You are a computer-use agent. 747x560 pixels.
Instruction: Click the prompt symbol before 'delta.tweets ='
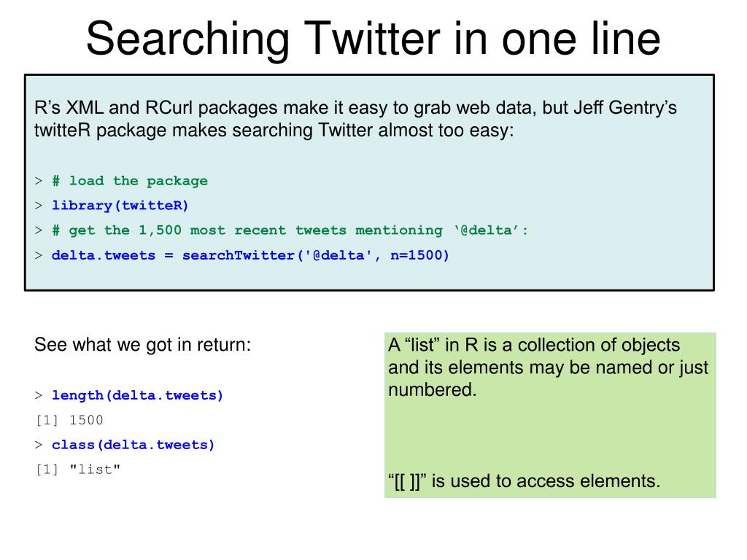[x=39, y=255]
